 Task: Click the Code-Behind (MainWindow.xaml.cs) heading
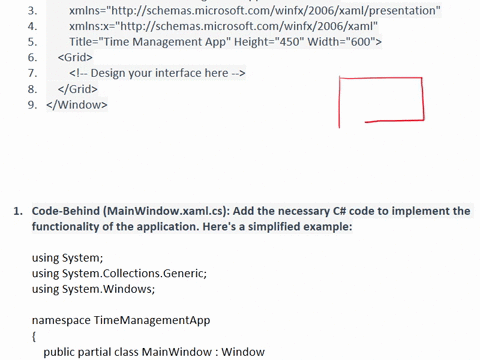(x=251, y=211)
